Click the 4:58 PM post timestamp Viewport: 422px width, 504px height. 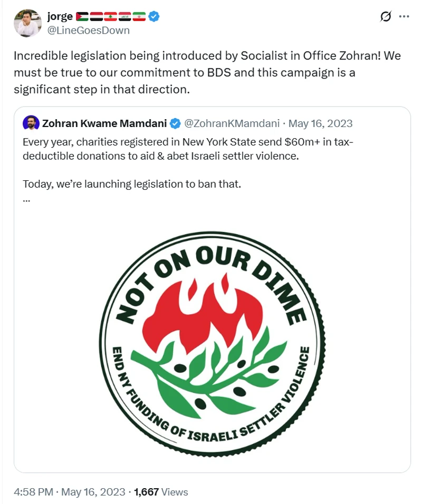pyautogui.click(x=33, y=492)
